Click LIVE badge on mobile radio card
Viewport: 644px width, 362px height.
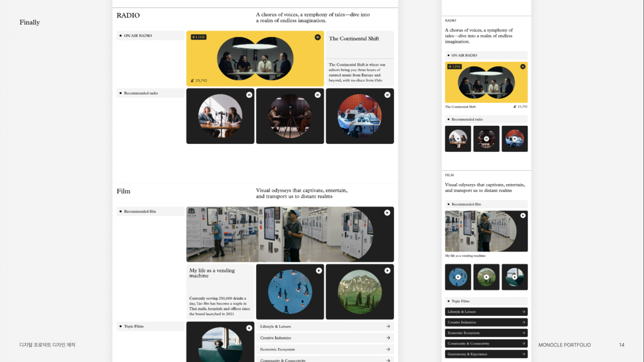click(454, 66)
